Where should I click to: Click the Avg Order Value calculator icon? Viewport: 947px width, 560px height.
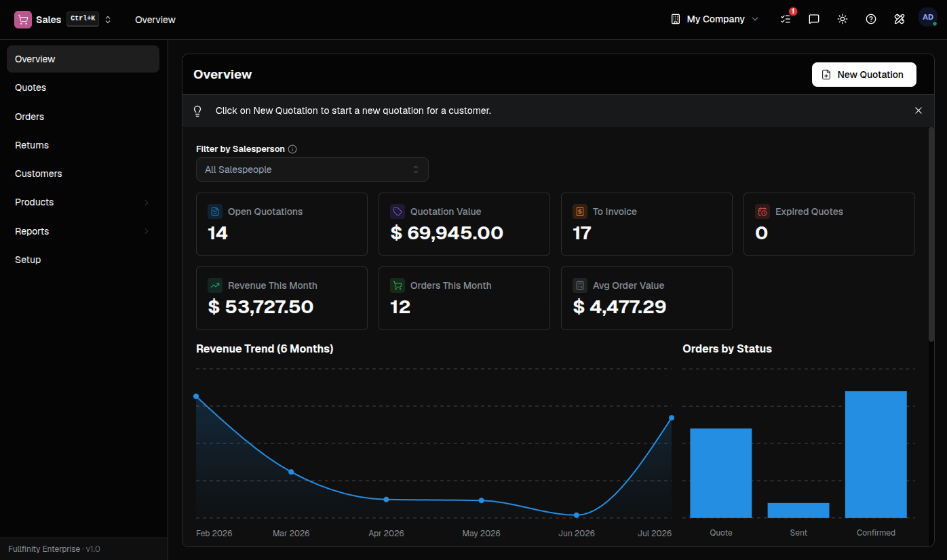click(x=580, y=285)
